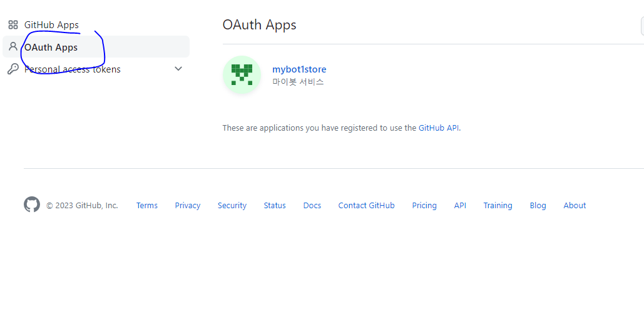The width and height of the screenshot is (644, 322).
Task: Open the Privacy footer link
Action: (187, 206)
